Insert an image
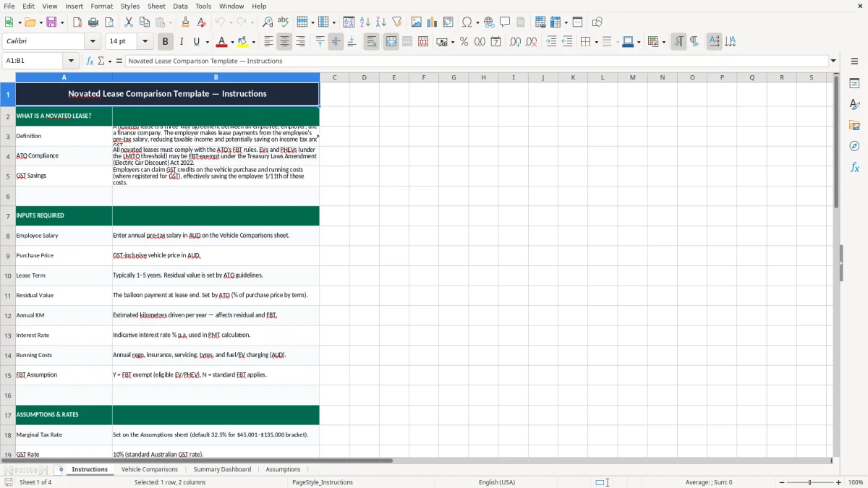Image resolution: width=868 pixels, height=488 pixels. pos(416,22)
